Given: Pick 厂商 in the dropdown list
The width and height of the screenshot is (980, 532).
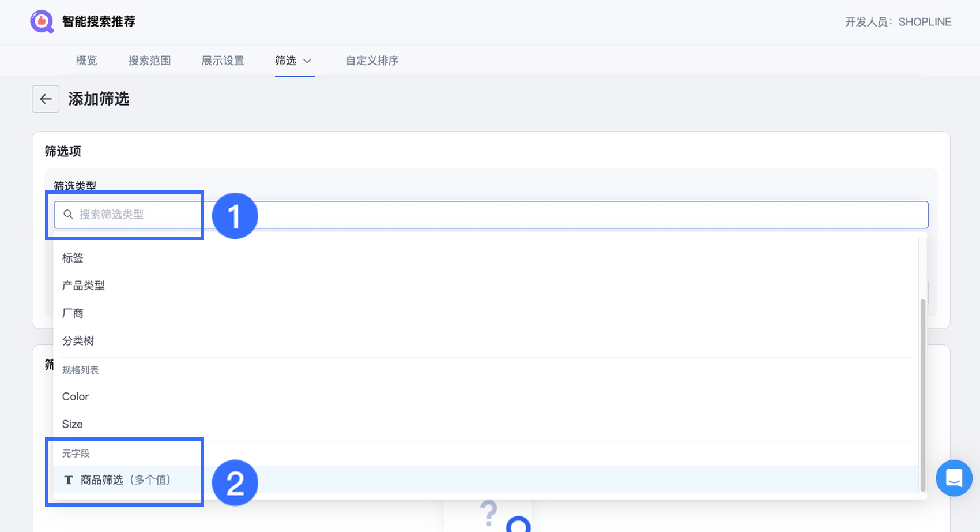Looking at the screenshot, I should click(x=73, y=313).
